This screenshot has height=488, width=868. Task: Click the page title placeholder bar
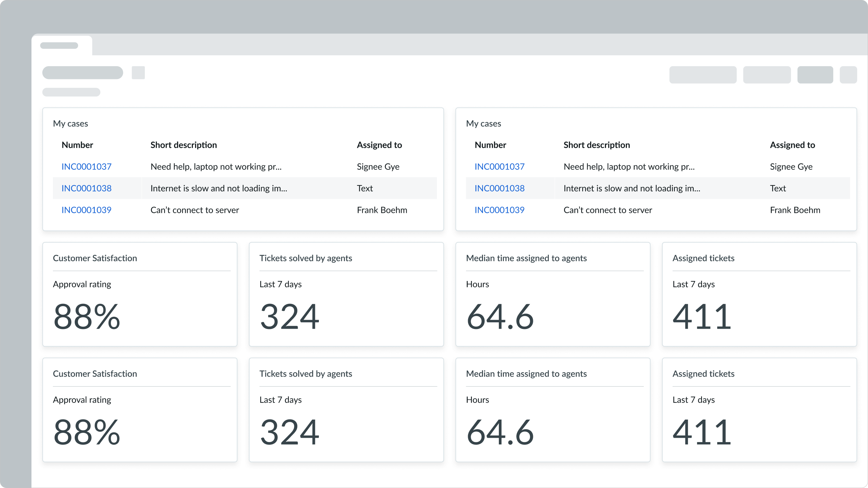click(x=83, y=73)
